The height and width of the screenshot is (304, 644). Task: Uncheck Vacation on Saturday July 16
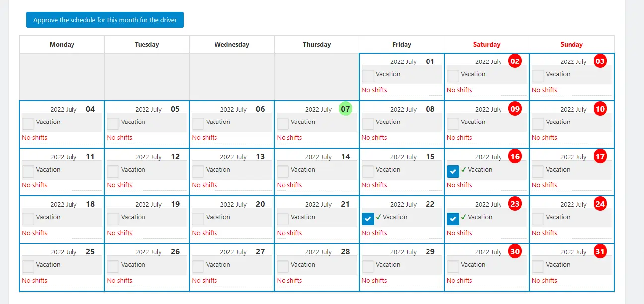[453, 171]
